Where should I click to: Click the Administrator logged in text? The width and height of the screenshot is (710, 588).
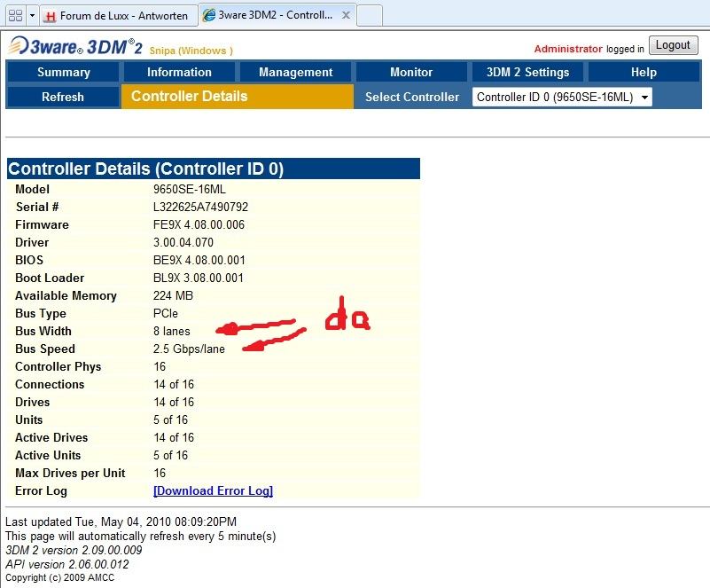[x=589, y=49]
